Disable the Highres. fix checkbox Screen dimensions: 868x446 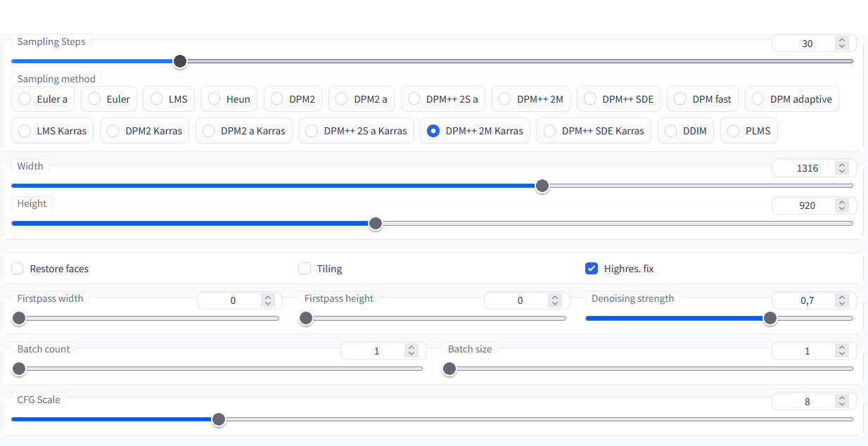(x=592, y=269)
